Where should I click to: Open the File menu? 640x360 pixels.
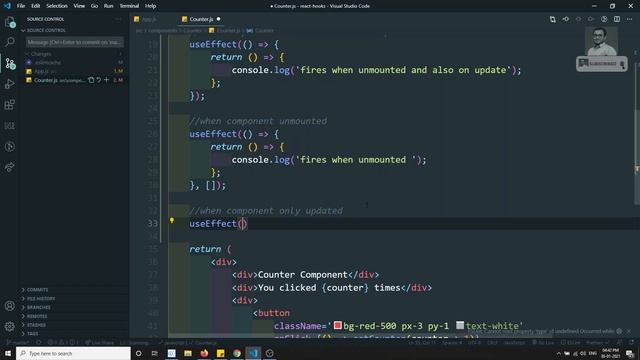coord(21,6)
